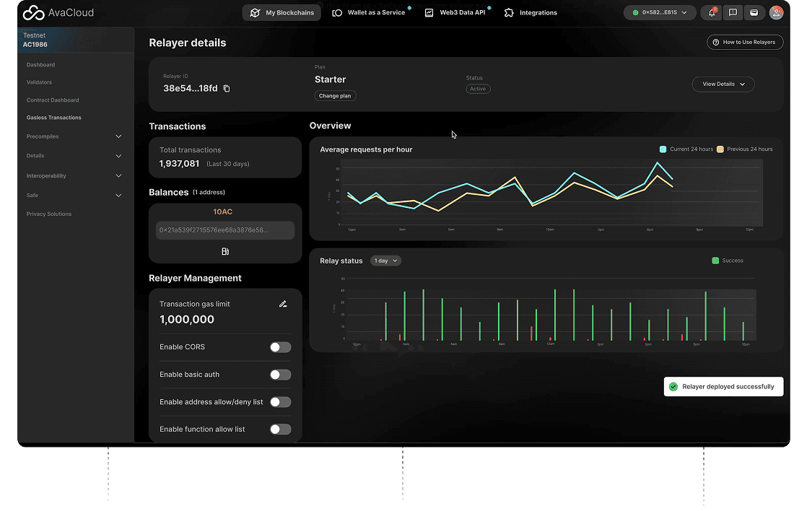The width and height of the screenshot is (812, 511).
Task: Toggle Enable function allow list switch
Action: click(280, 429)
